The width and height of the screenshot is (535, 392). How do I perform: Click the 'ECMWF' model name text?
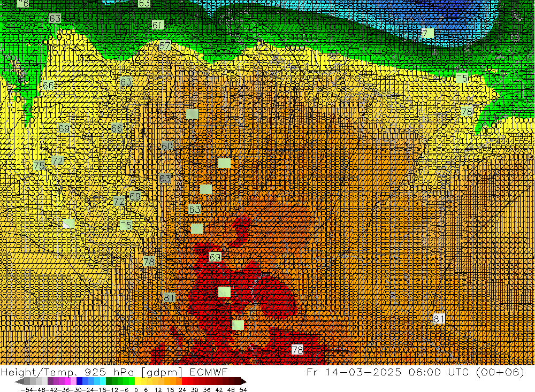point(208,372)
